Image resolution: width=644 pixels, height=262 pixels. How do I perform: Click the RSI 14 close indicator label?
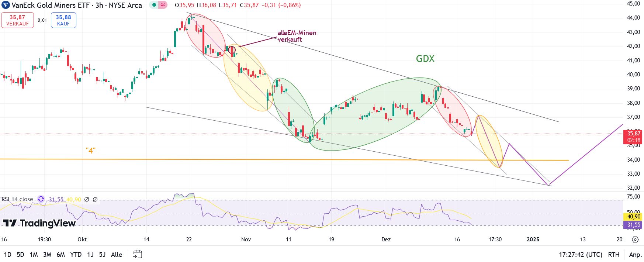[17, 199]
